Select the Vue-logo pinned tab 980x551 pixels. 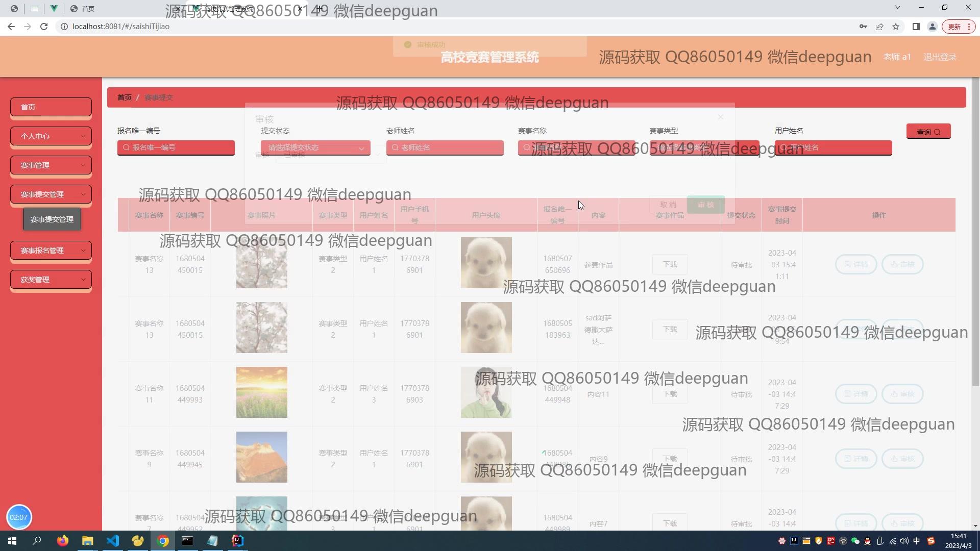click(54, 9)
